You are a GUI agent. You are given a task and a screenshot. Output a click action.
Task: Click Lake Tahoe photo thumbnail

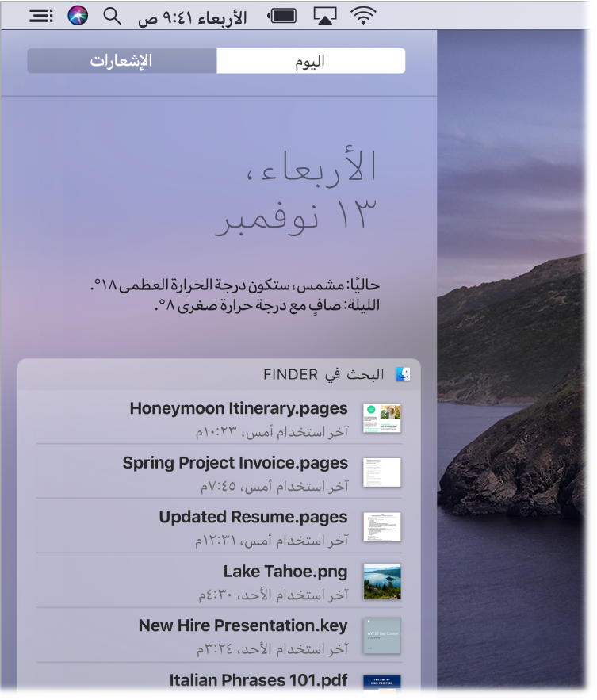pos(382,581)
